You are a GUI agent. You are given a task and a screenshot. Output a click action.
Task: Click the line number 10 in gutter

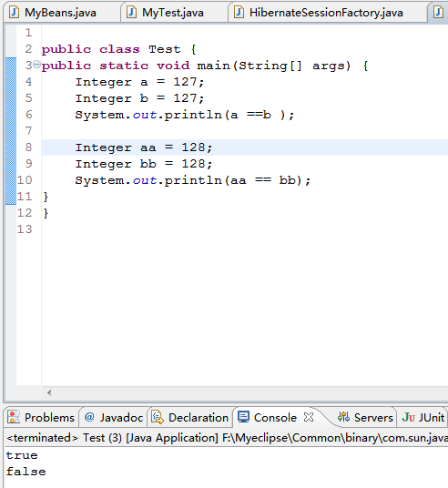pyautogui.click(x=25, y=180)
